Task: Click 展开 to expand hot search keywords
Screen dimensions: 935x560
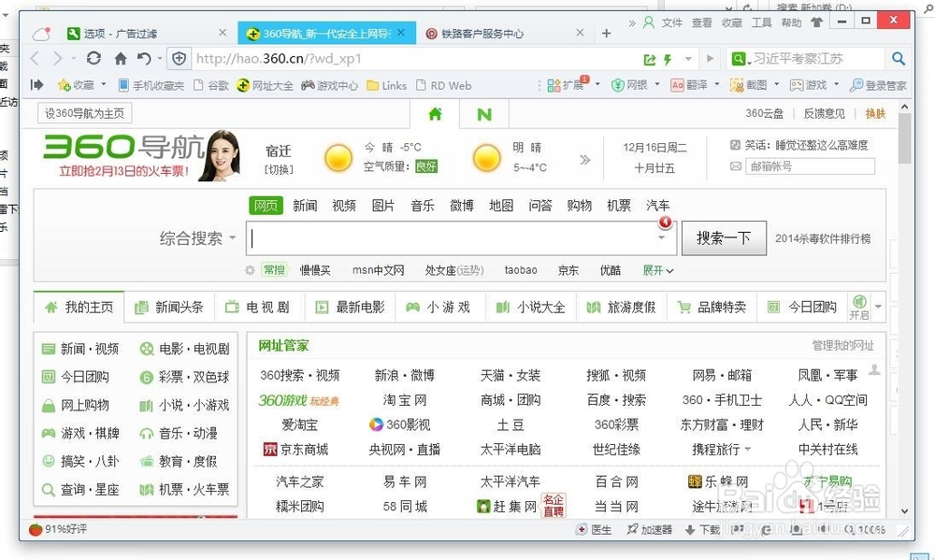Action: tap(655, 270)
